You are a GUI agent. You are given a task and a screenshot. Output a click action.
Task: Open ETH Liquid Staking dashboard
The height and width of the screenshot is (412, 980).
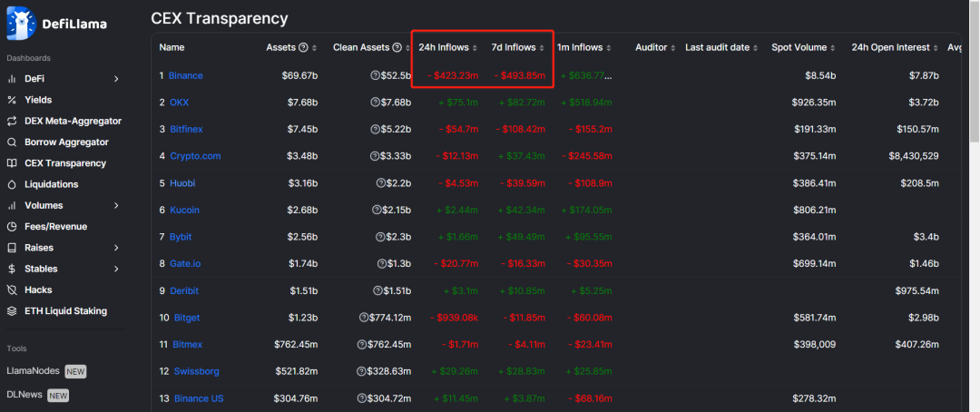[x=65, y=310]
